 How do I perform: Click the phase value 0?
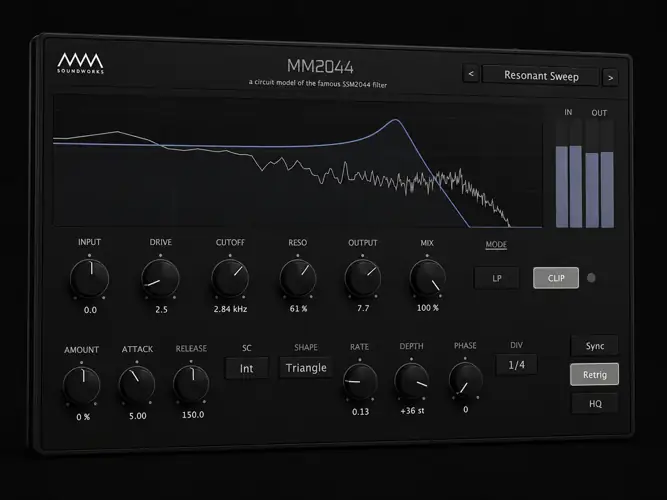tap(465, 409)
